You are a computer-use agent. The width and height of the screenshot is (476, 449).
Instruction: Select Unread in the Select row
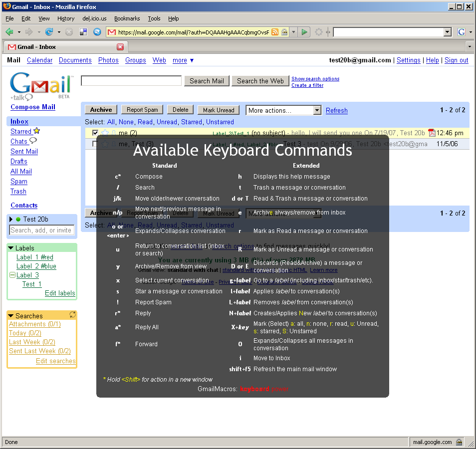pos(167,122)
